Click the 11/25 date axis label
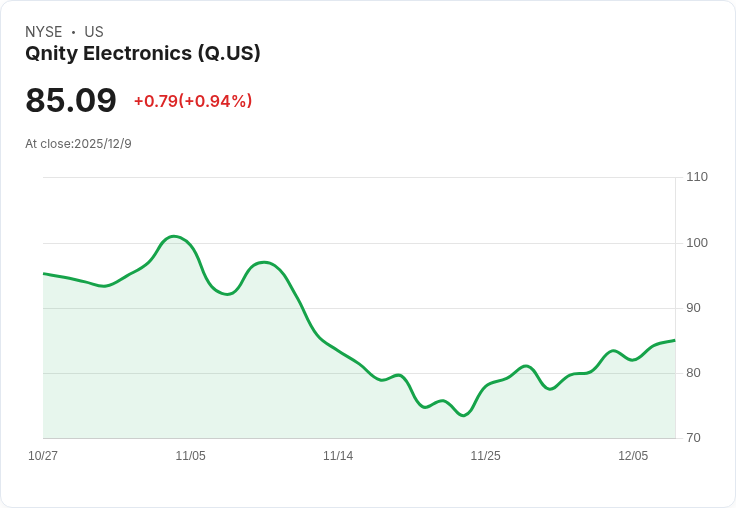This screenshot has width=736, height=508. [485, 456]
